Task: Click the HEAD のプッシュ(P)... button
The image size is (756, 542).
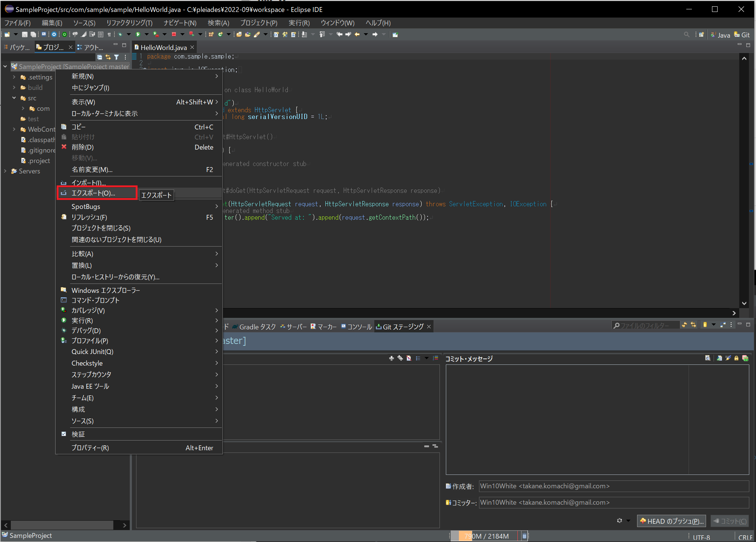Action: point(672,521)
